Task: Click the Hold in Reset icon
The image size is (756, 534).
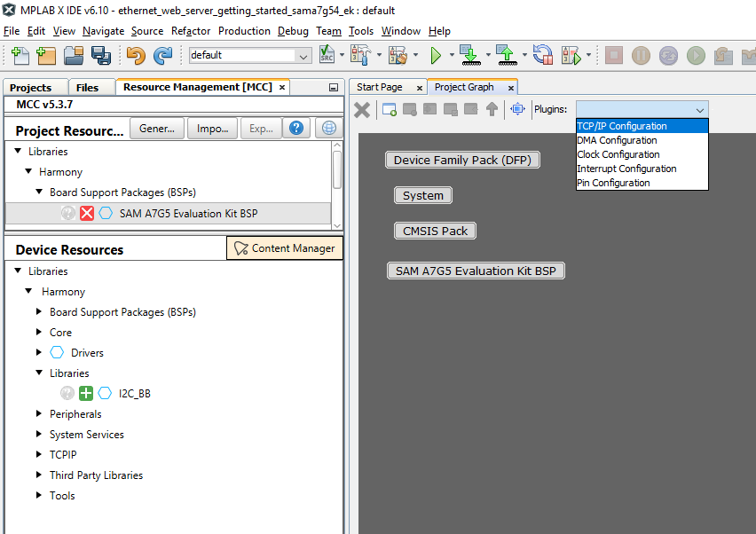Action: 543,55
